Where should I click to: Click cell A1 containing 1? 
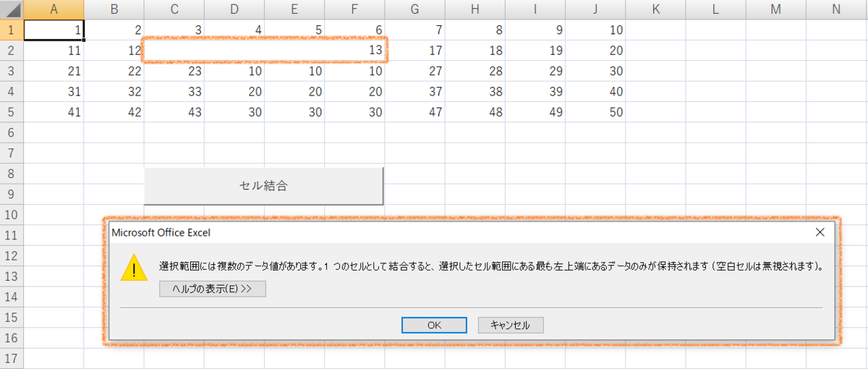[x=54, y=30]
